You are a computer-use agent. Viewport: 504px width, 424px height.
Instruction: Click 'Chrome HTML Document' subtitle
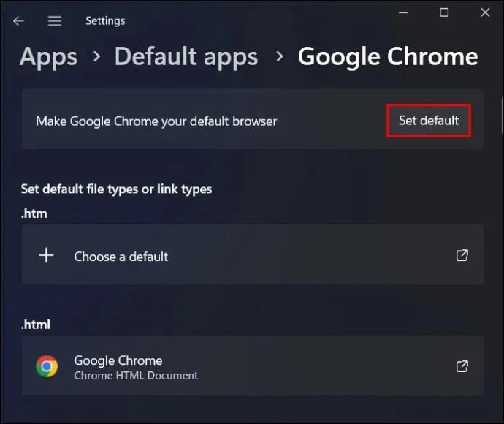(136, 376)
